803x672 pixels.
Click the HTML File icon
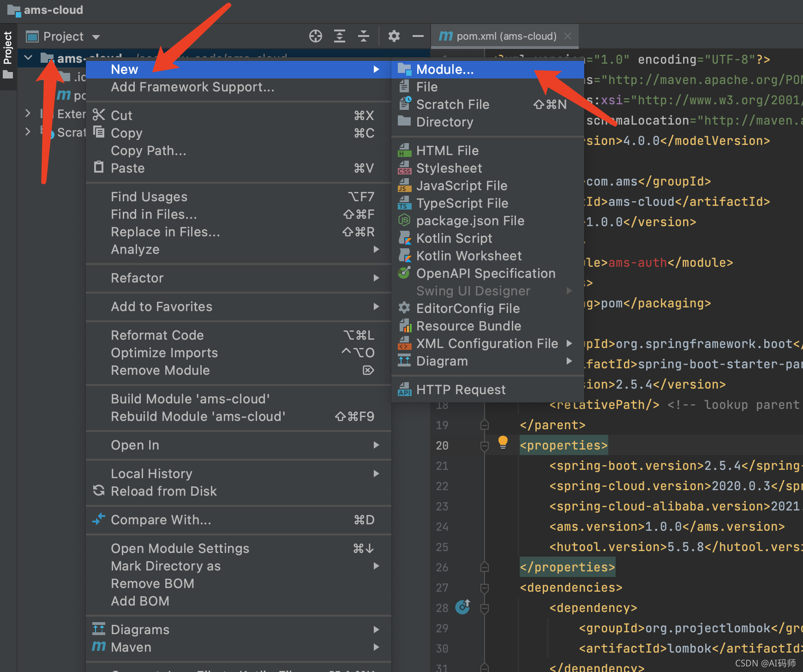pyautogui.click(x=405, y=150)
